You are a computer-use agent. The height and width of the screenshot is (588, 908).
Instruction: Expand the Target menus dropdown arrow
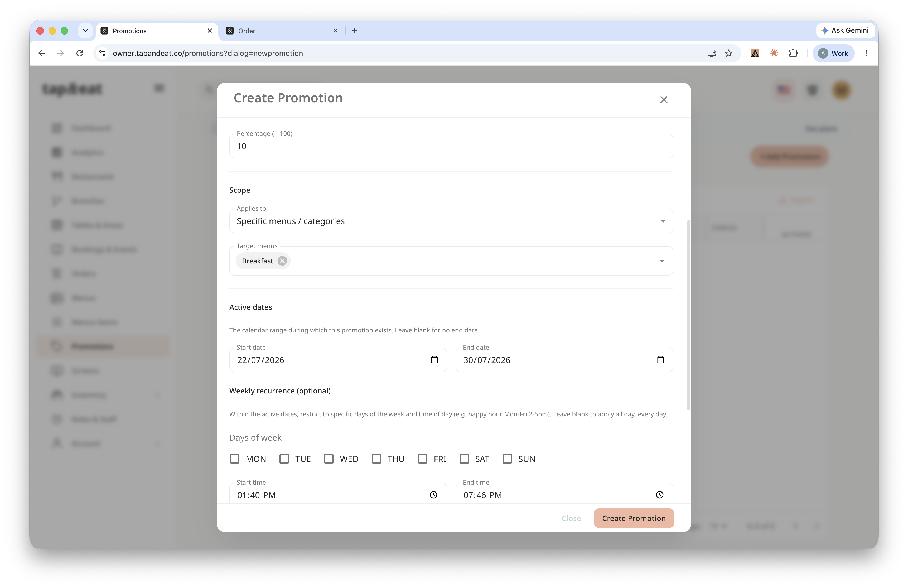(662, 261)
